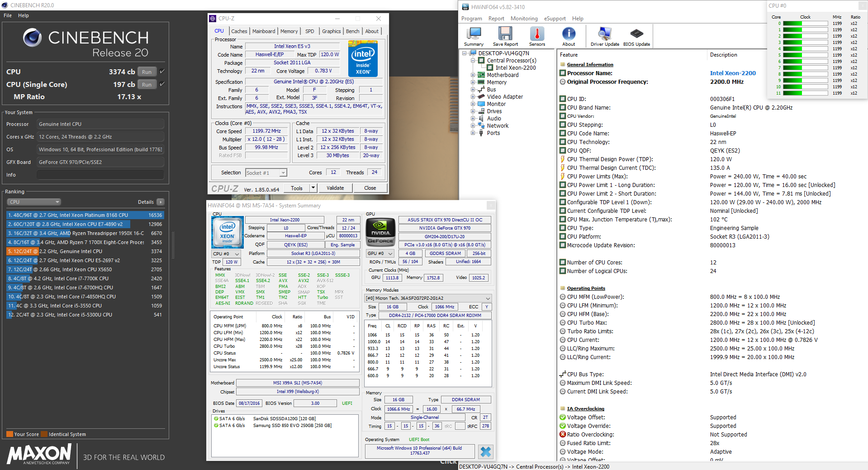The image size is (868, 470).
Task: Click the Close button in CPU-Z
Action: tap(370, 188)
